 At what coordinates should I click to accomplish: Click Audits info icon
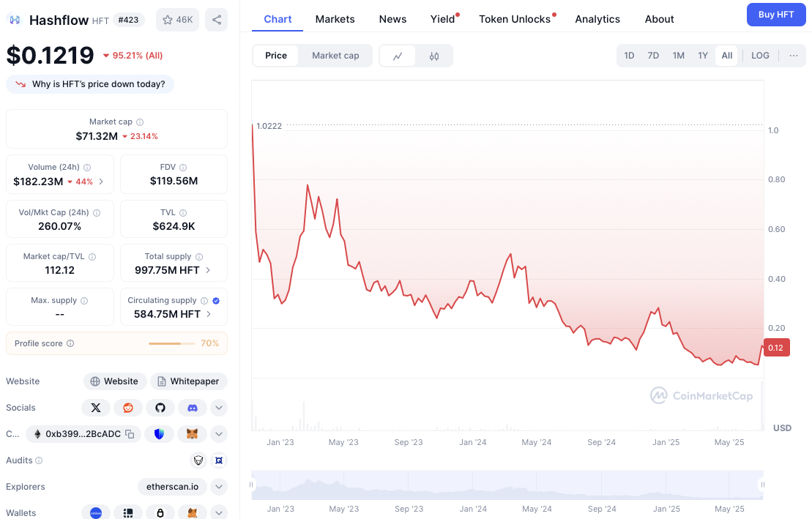point(39,460)
